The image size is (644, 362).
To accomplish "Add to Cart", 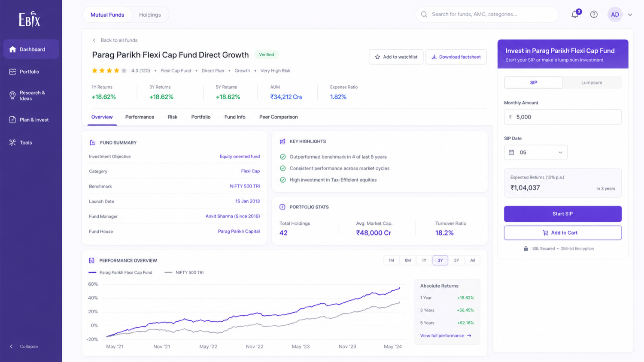I will (562, 232).
